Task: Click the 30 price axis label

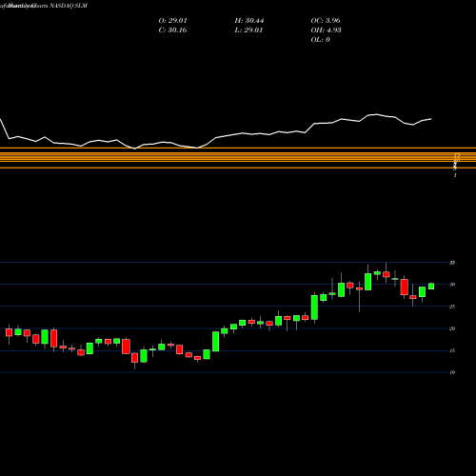Action: [x=452, y=285]
